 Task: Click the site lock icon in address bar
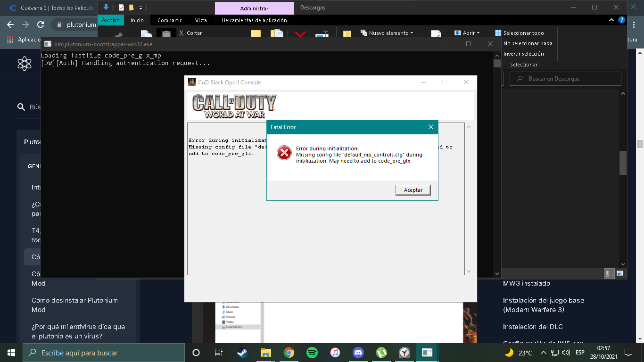click(x=59, y=25)
